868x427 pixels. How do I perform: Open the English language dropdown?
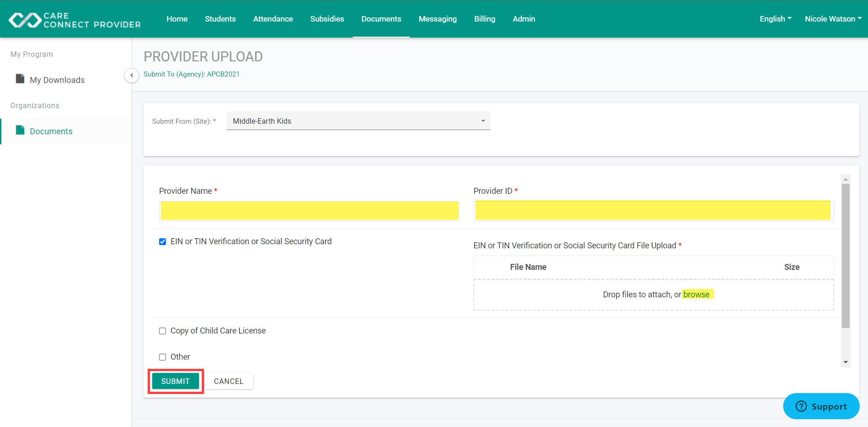coord(775,19)
